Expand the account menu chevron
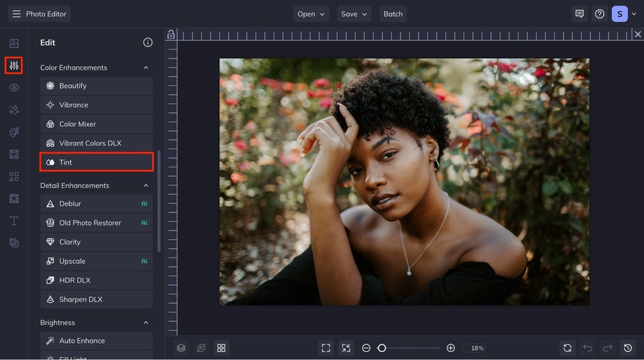The height and width of the screenshot is (360, 644). (634, 14)
